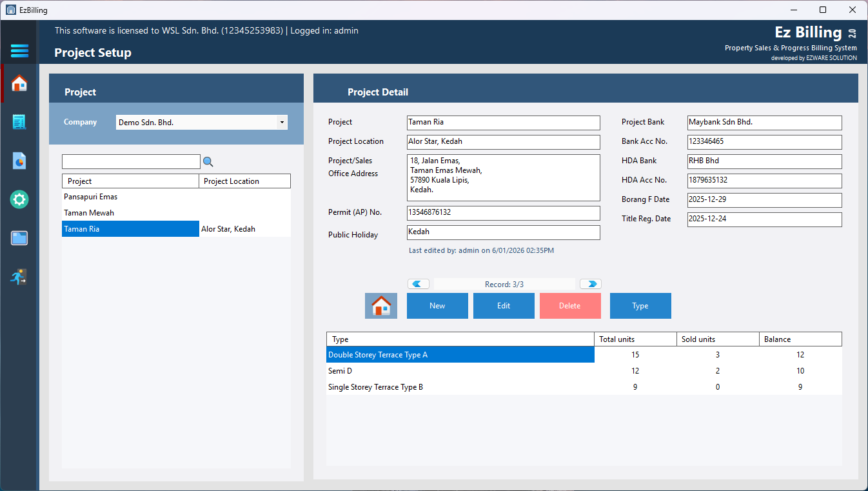Click the Borang F Date field

click(x=764, y=200)
